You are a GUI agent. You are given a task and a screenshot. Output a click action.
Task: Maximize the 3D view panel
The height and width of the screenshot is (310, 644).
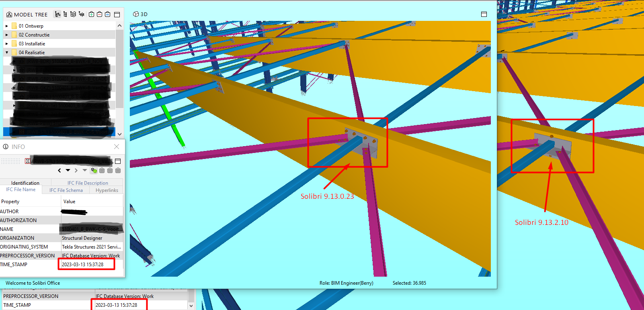484,14
